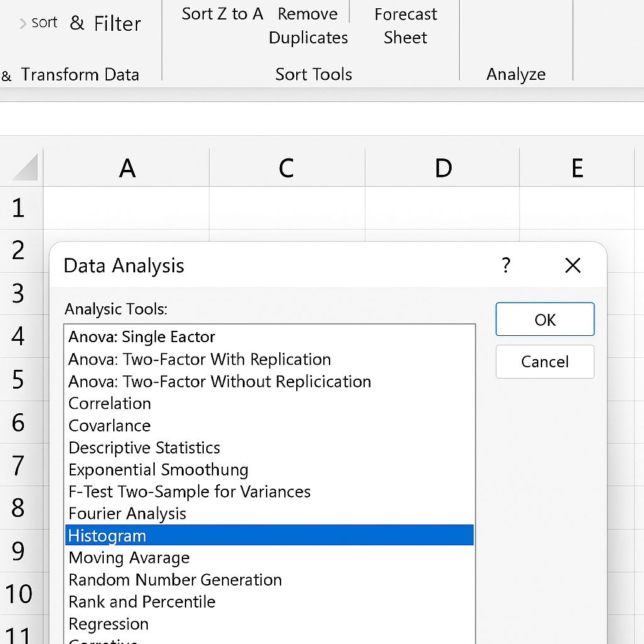This screenshot has height=644, width=644.
Task: Select column D header
Action: [x=443, y=168]
